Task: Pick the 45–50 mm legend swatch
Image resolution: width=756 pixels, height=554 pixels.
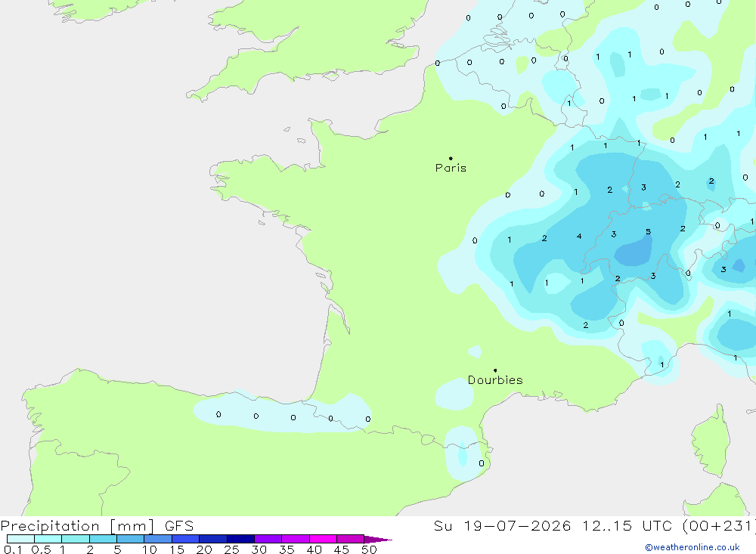Action: click(x=350, y=539)
